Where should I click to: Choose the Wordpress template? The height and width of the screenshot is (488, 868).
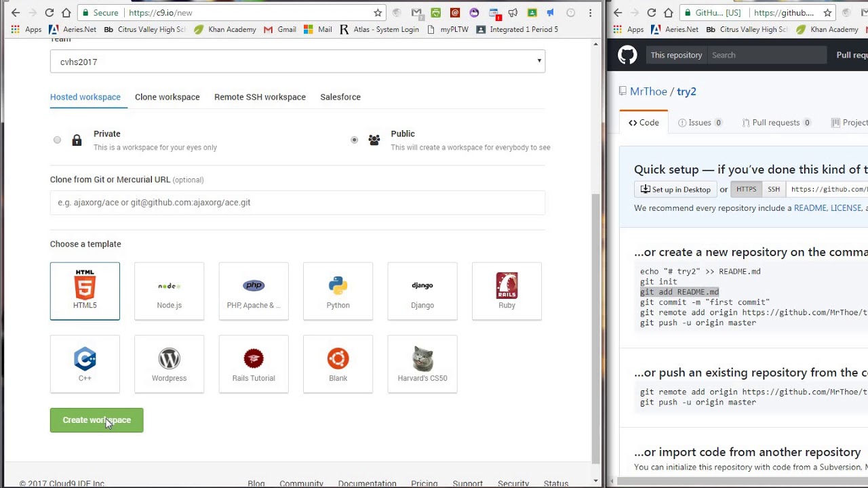click(x=169, y=364)
